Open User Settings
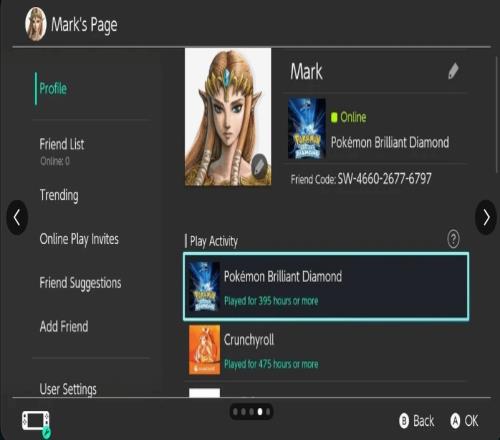Image resolution: width=500 pixels, height=440 pixels. point(68,389)
